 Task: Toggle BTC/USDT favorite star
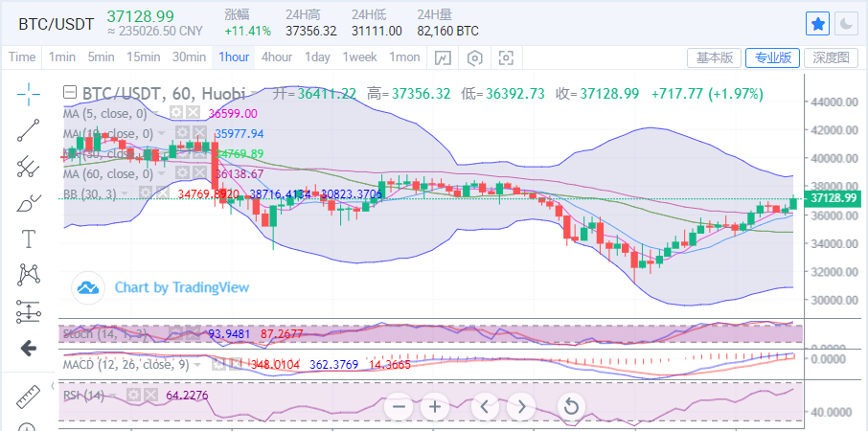click(x=817, y=23)
